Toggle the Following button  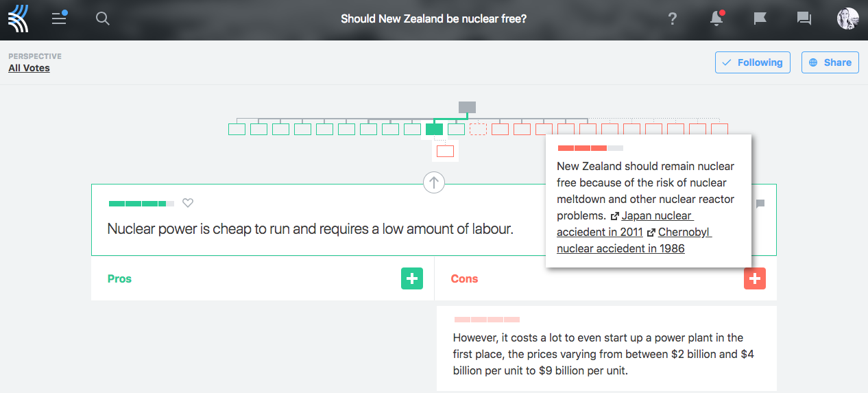coord(752,62)
